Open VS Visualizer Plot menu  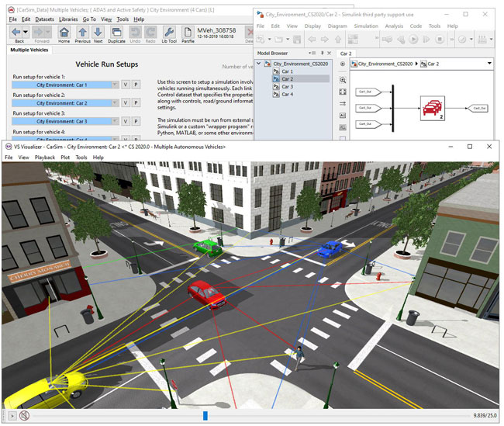pyautogui.click(x=65, y=158)
